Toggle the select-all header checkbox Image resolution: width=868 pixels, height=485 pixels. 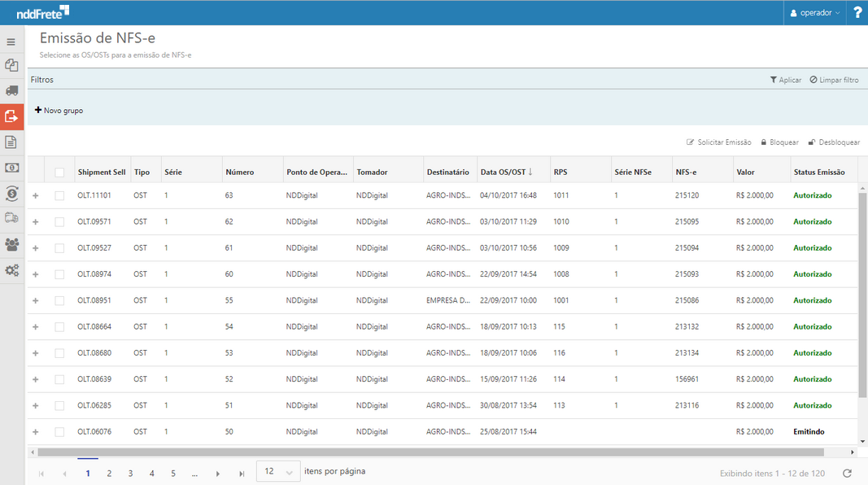click(59, 173)
